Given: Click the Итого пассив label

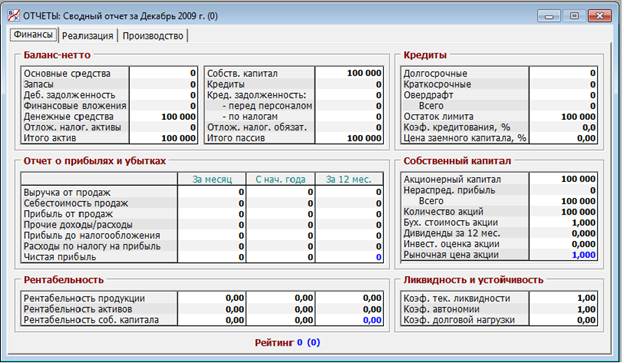Looking at the screenshot, I should coord(236,138).
